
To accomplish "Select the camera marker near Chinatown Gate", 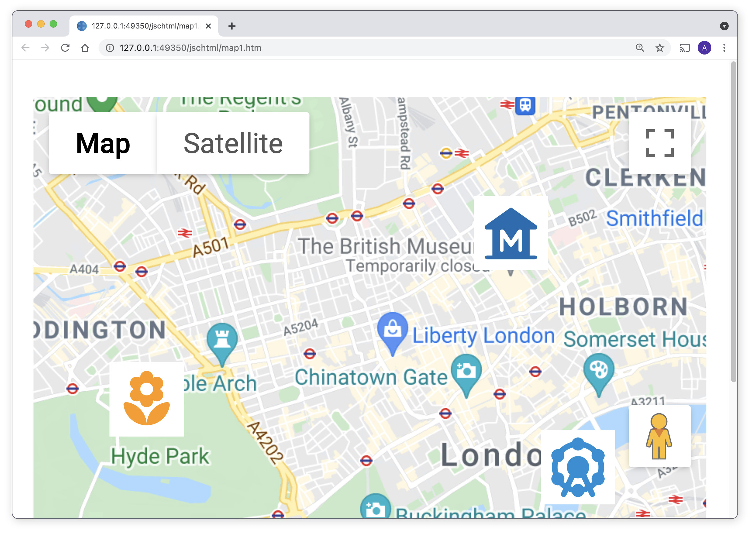I will (467, 371).
